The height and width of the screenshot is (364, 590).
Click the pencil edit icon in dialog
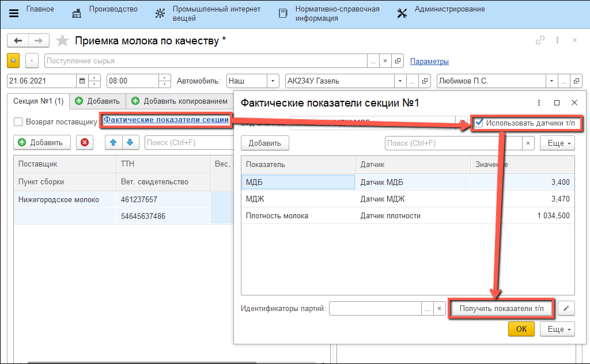pos(566,309)
